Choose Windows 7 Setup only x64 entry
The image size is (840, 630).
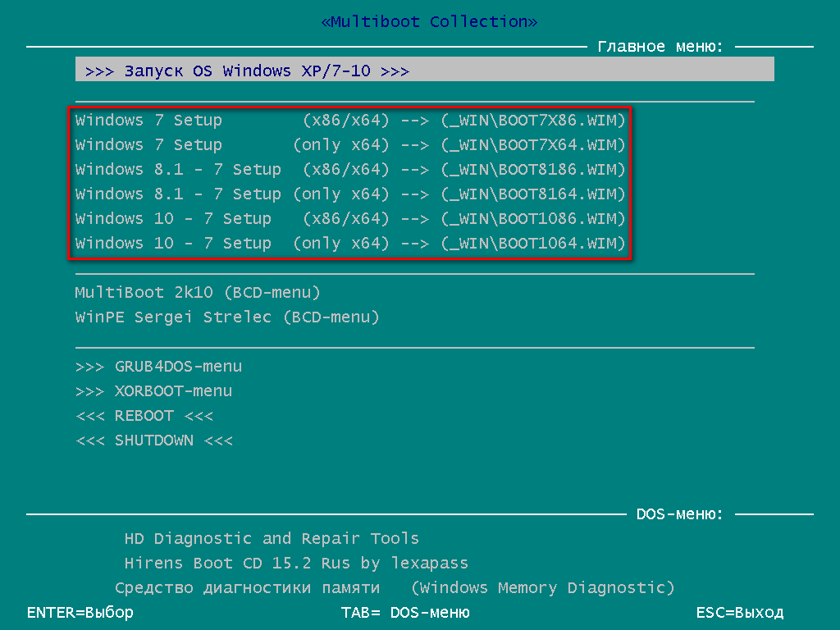click(x=350, y=144)
